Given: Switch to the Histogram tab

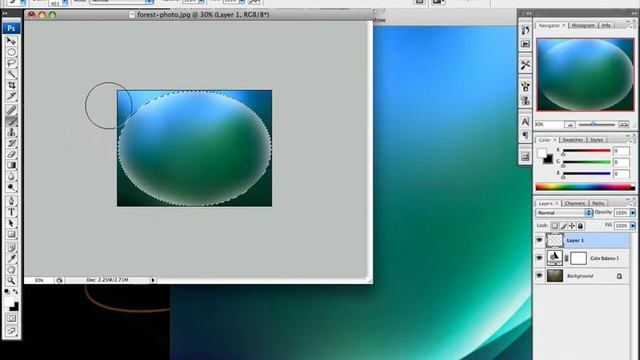Looking at the screenshot, I should [583, 25].
